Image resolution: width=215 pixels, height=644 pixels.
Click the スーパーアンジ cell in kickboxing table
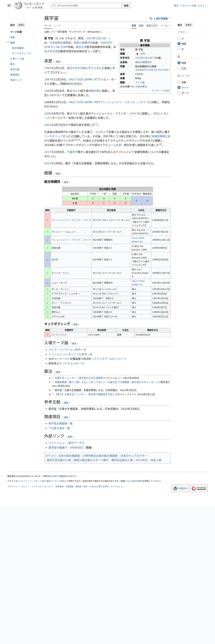(x=69, y=335)
